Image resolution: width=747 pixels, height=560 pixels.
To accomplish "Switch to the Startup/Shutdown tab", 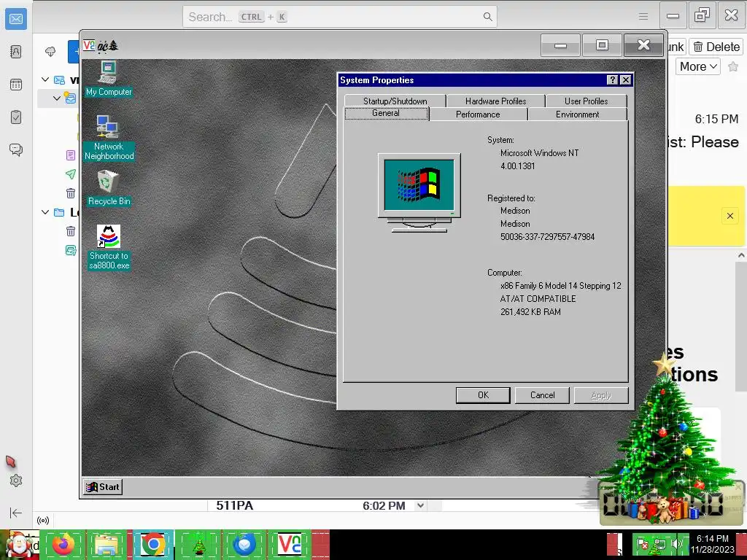I will (x=395, y=101).
